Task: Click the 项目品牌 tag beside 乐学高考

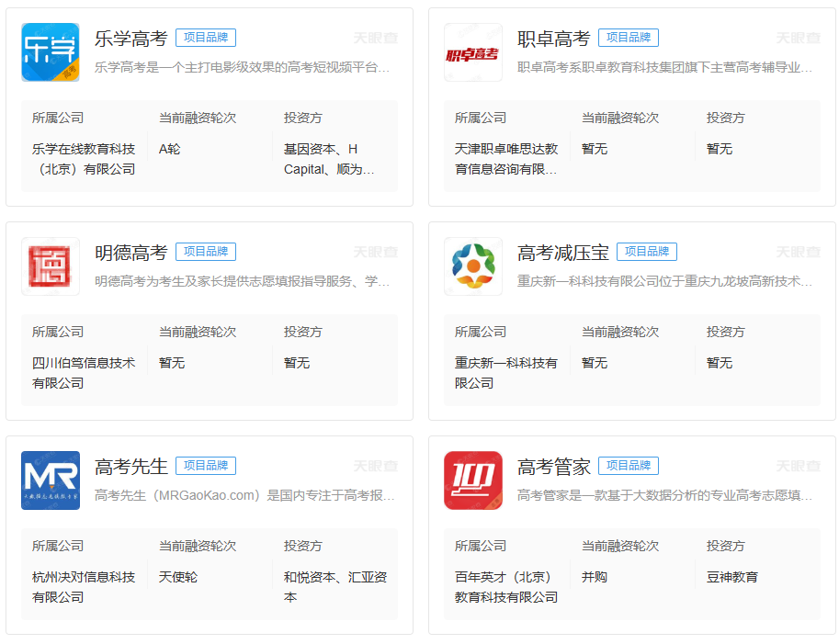Action: (206, 38)
